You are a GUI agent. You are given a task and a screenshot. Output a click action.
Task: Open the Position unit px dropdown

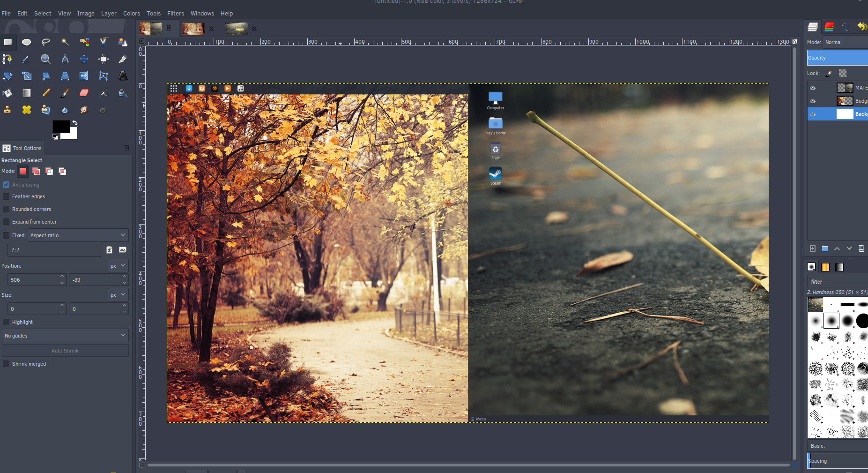[x=118, y=266]
